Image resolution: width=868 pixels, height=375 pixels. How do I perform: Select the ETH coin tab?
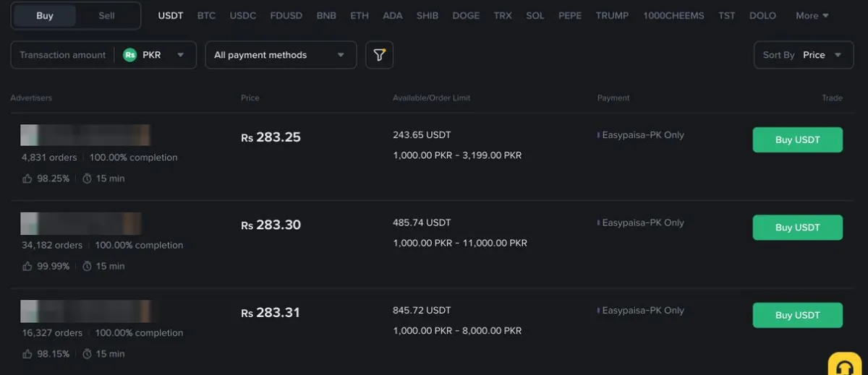(359, 15)
